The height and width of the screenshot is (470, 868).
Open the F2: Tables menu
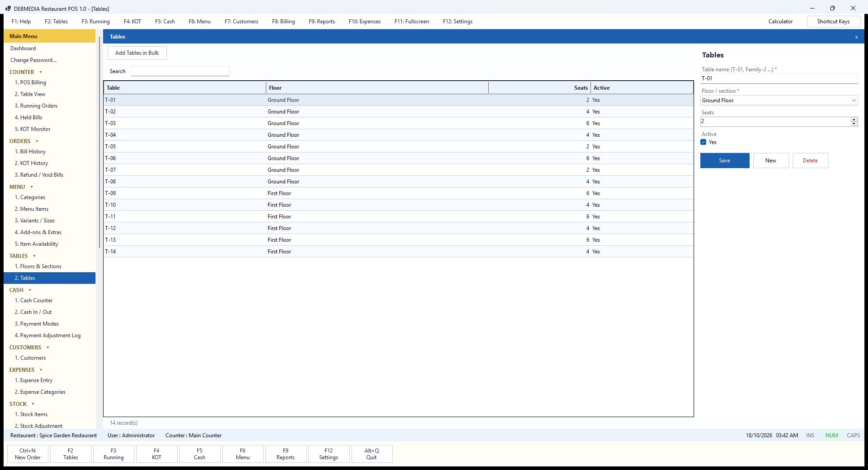point(56,22)
